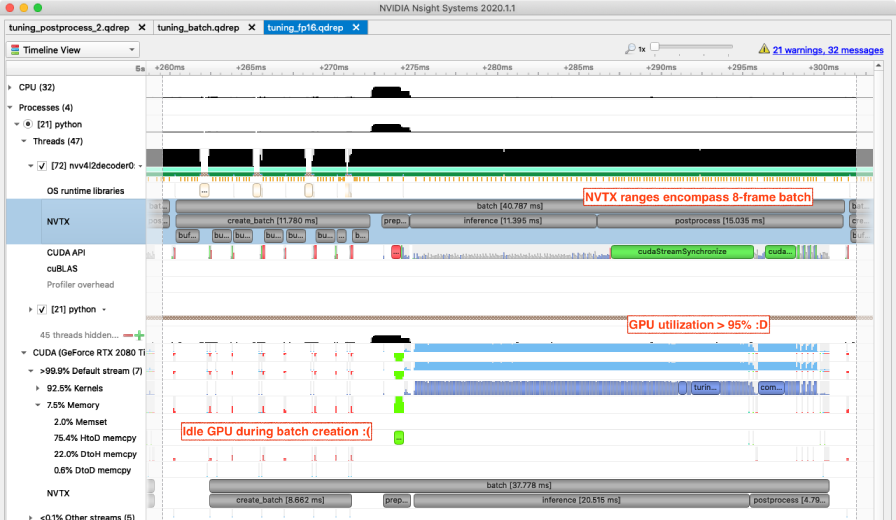The width and height of the screenshot is (896, 520).
Task: Uncheck the [21] python thread checkbox
Action: [x=42, y=309]
